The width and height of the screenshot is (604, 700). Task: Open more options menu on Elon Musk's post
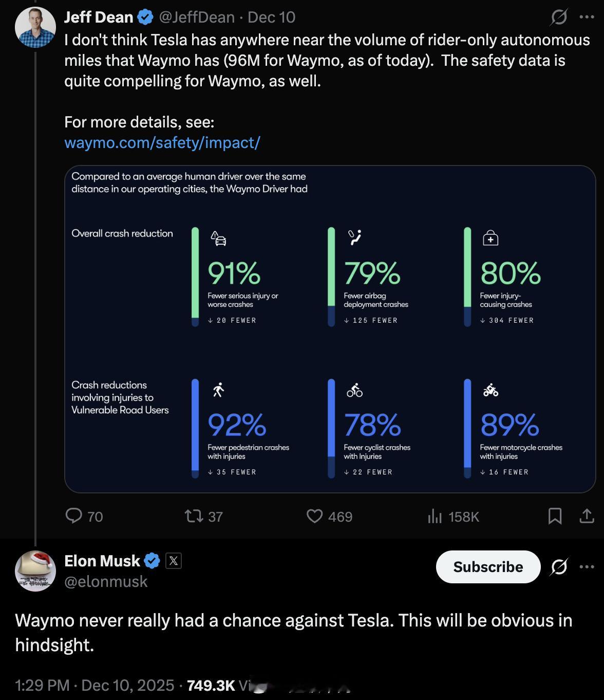pos(587,567)
